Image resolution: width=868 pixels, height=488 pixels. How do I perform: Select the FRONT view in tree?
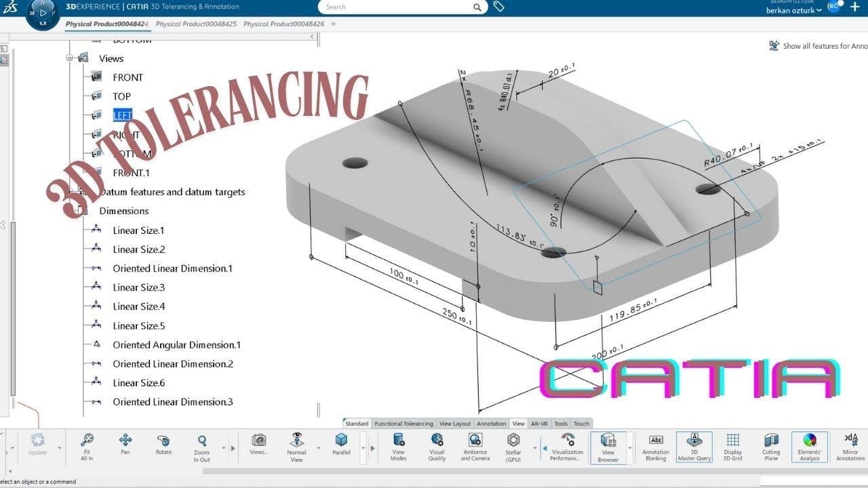click(x=128, y=77)
